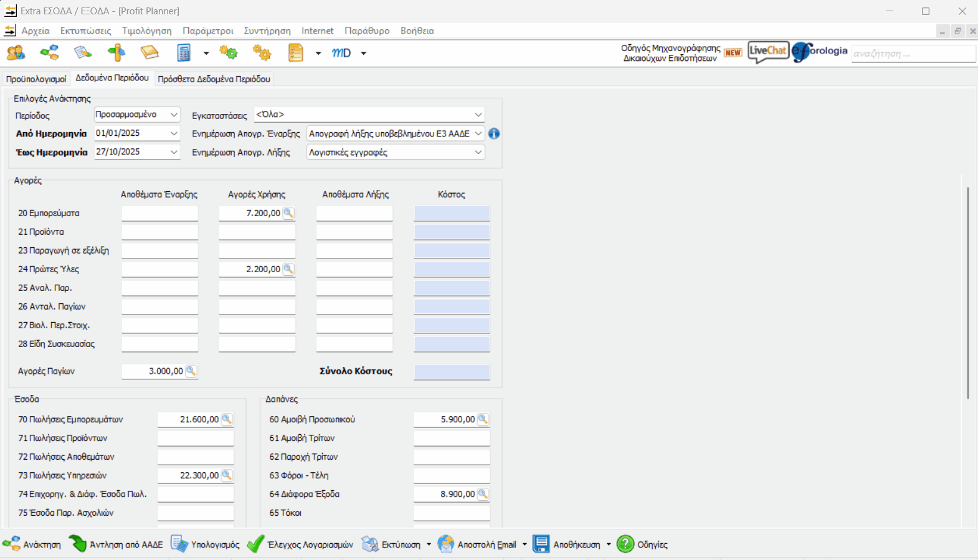Run Έλεγχος Λογαριασμών check

coord(300,544)
